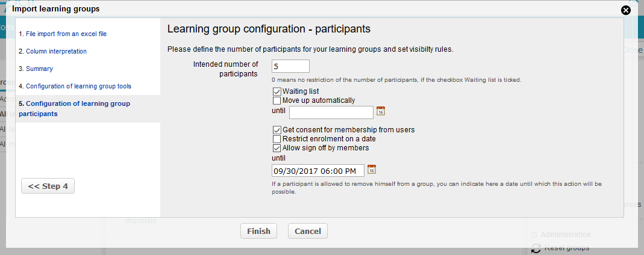The height and width of the screenshot is (255, 644).
Task: Tick Restrict enrolment on a date
Action: tap(277, 139)
